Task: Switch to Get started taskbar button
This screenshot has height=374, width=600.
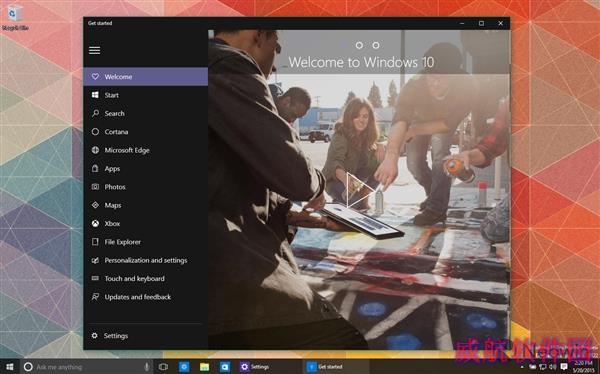Action: coord(337,367)
